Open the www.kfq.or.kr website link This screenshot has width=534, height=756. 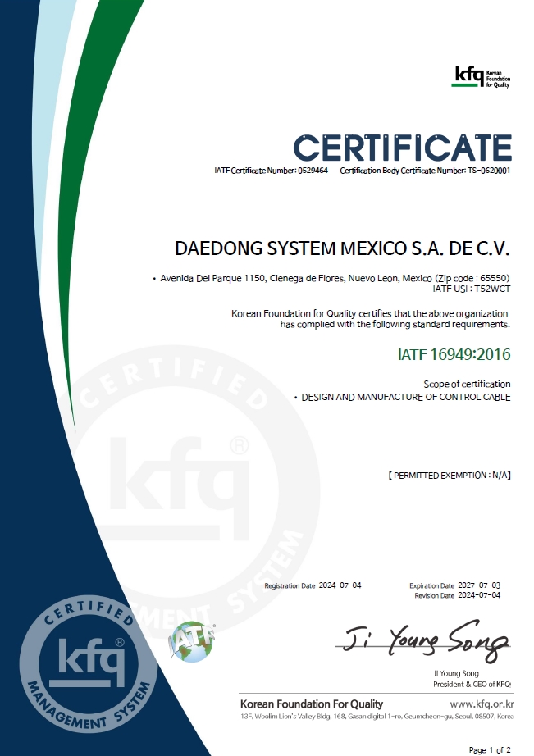[482, 704]
